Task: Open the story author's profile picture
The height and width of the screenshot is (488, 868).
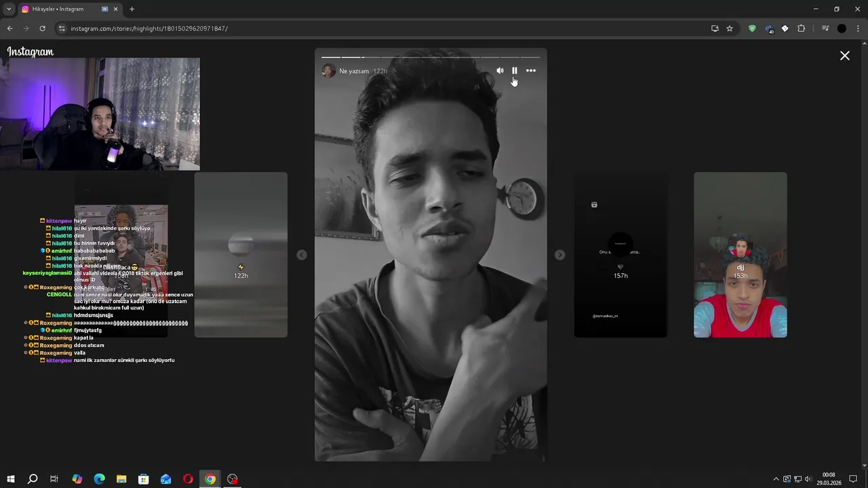Action: pyautogui.click(x=329, y=70)
